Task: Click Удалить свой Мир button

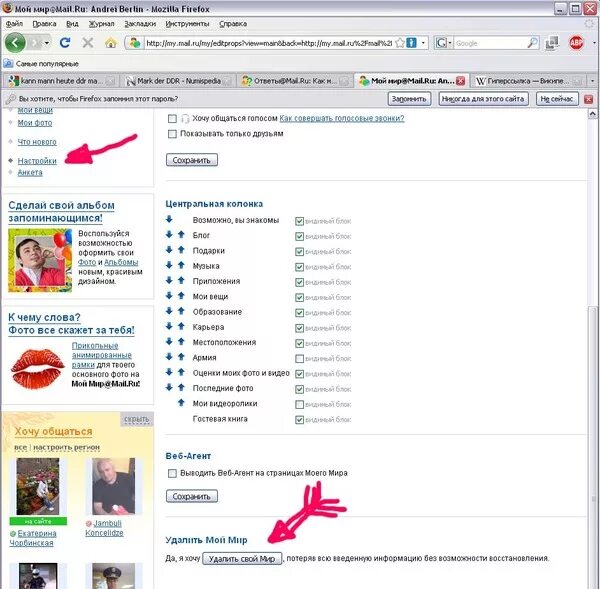Action: pos(242,558)
